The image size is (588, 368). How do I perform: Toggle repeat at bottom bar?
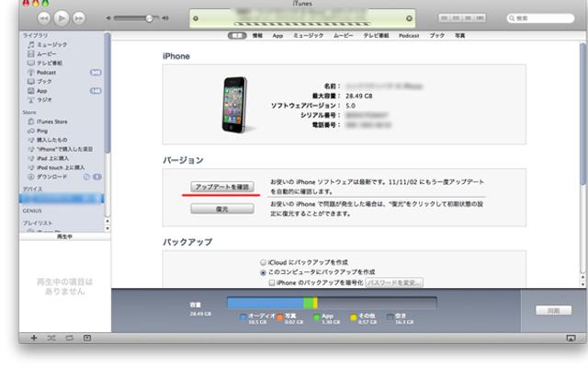(70, 338)
